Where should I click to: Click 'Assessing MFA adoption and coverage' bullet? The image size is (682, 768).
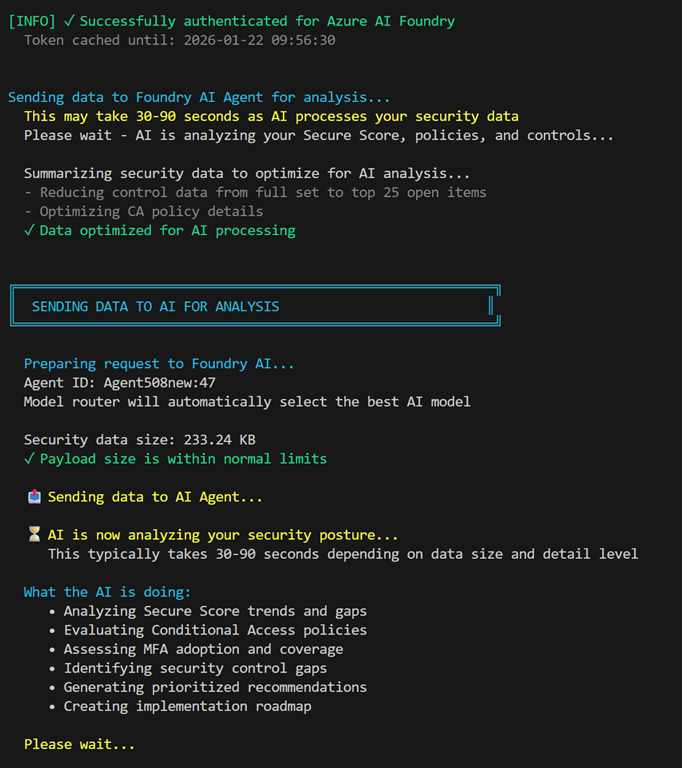click(x=203, y=649)
